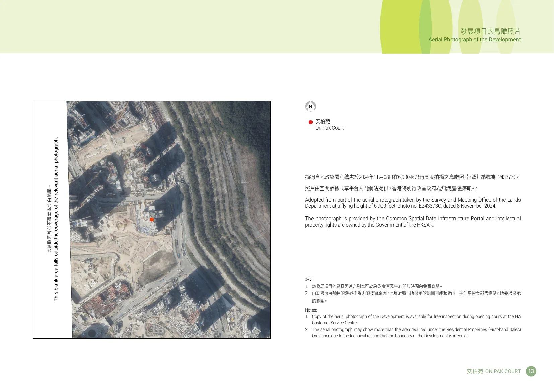Click the English 'Notes:' heading
Viewport: 554px width, 392px height.
311,310
